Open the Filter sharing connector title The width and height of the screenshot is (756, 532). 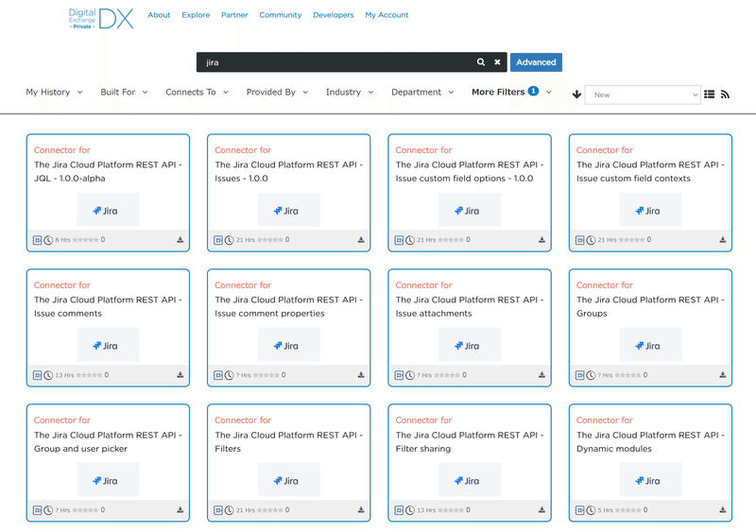pyautogui.click(x=469, y=441)
